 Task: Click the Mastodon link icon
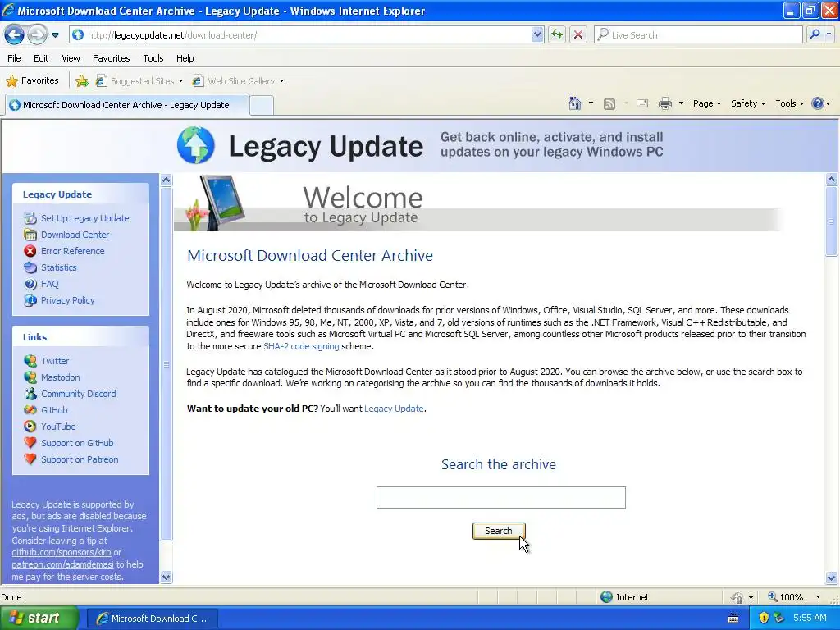pos(30,377)
